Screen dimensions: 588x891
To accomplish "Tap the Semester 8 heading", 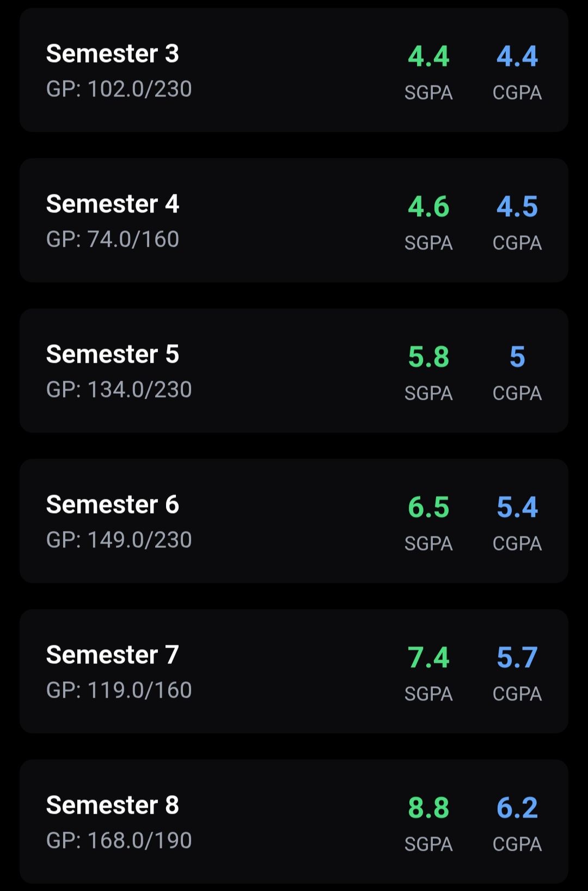I will [113, 805].
